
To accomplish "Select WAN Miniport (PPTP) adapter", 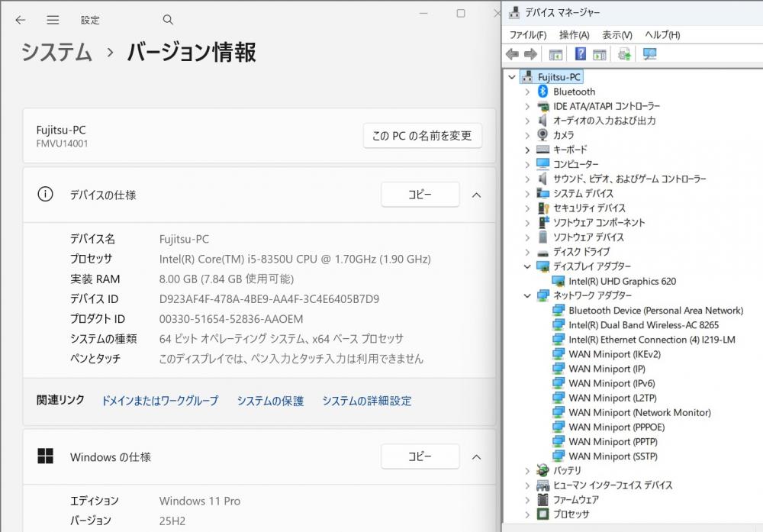I will pyautogui.click(x=613, y=441).
